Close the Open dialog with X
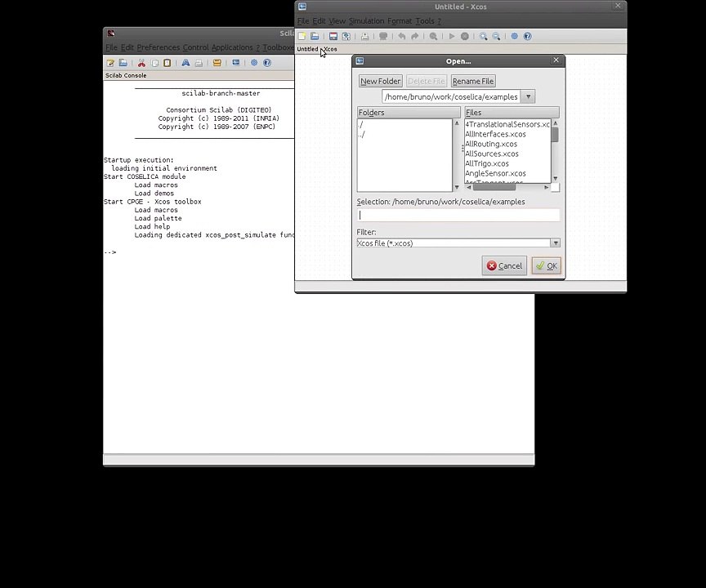 click(556, 60)
